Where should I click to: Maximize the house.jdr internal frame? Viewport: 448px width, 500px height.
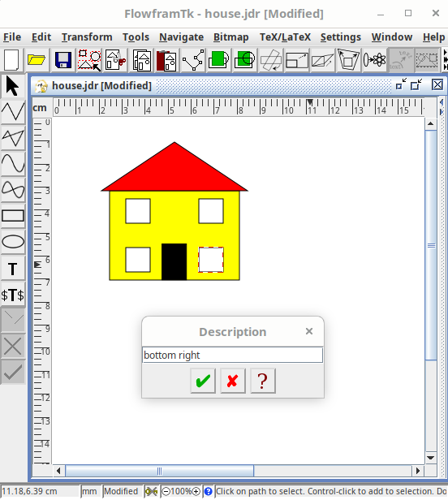click(416, 85)
